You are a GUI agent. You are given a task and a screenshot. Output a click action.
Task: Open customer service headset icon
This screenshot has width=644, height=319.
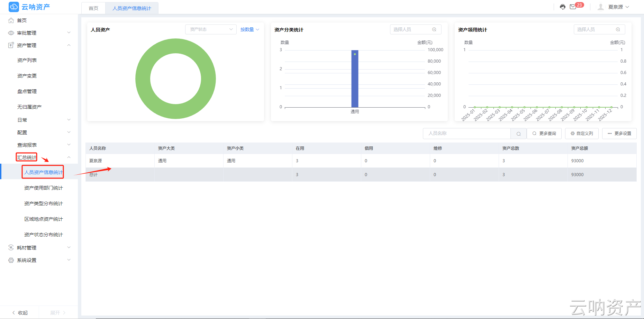point(563,7)
